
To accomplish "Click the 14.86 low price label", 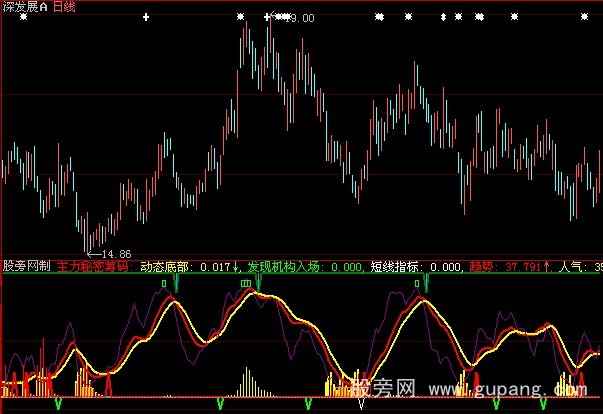I will click(x=117, y=254).
